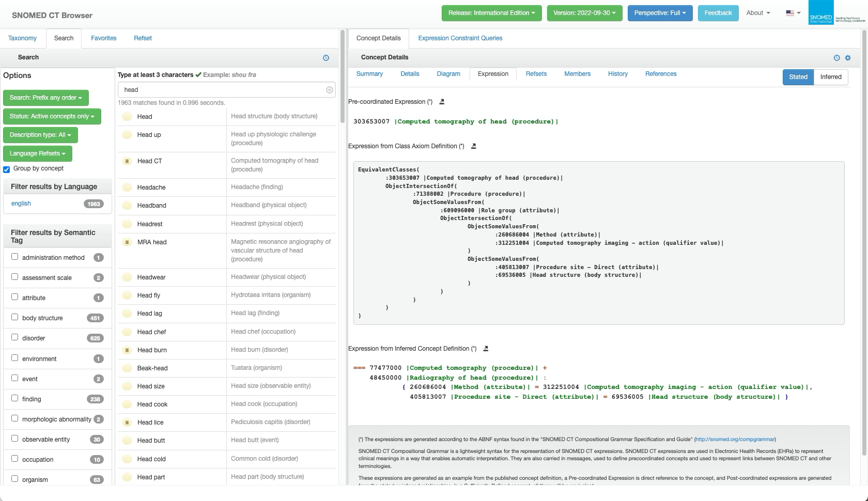Check the finding semantic tag filter

point(14,398)
